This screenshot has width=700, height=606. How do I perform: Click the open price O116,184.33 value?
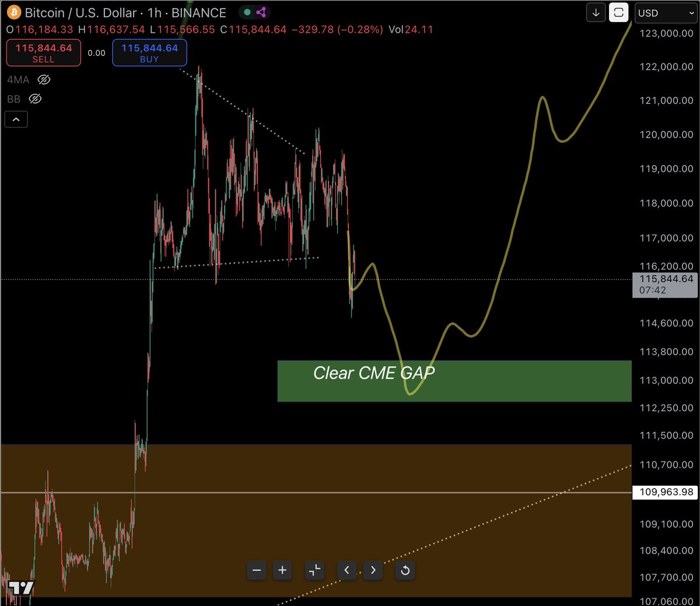[x=40, y=30]
